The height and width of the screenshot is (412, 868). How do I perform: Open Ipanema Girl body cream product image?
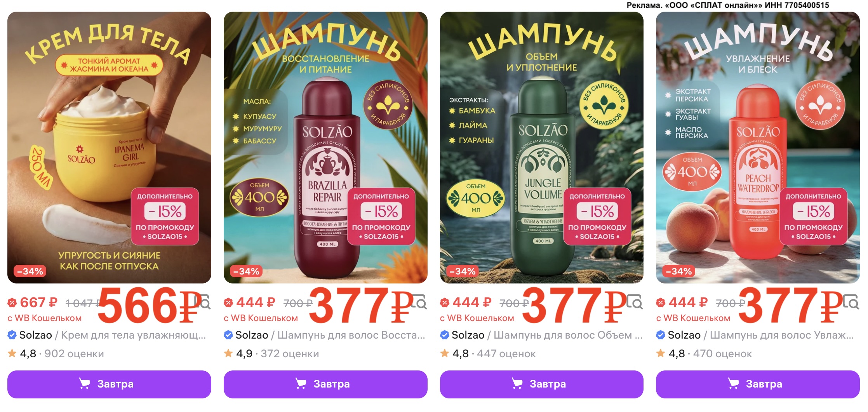109,148
